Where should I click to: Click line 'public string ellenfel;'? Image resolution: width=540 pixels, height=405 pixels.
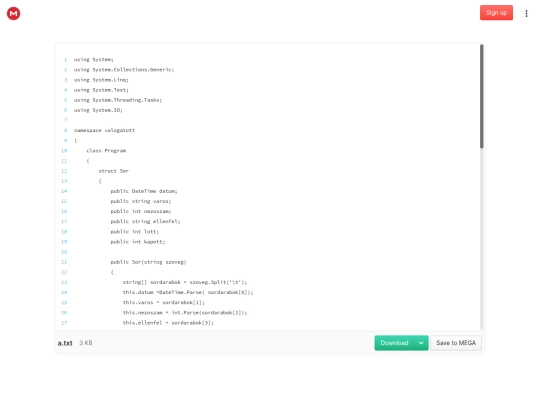pos(145,221)
